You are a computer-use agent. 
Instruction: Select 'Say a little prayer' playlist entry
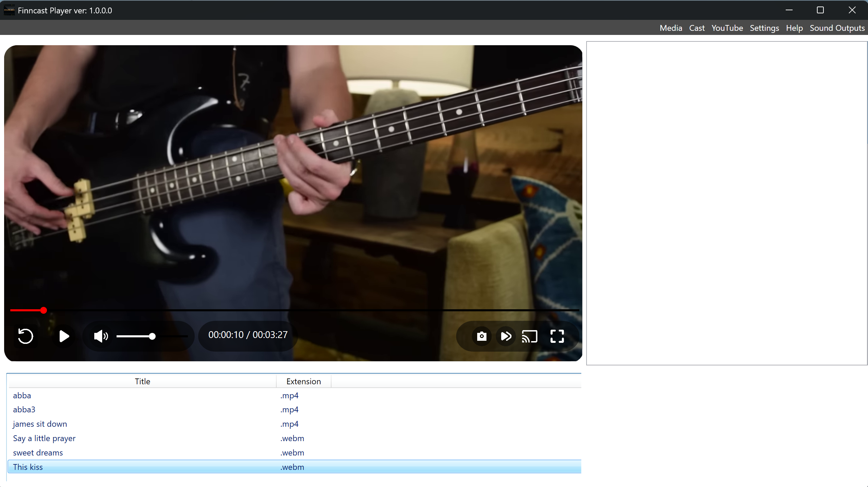[44, 438]
